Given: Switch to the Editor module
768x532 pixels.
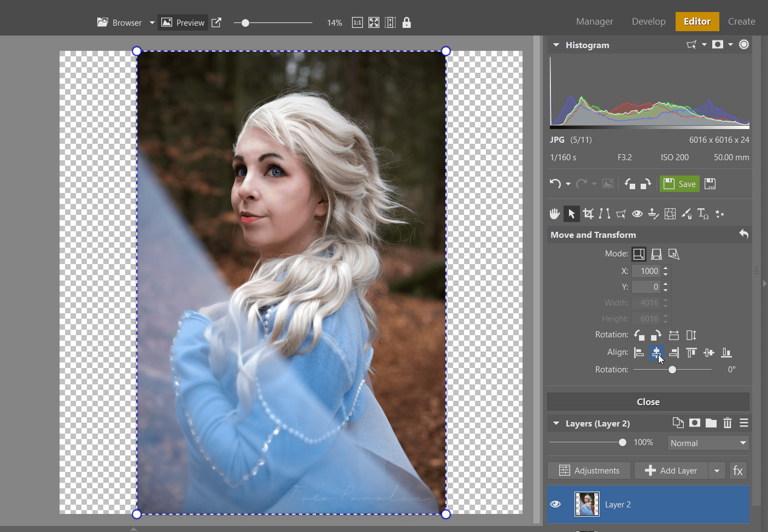Looking at the screenshot, I should tap(697, 21).
